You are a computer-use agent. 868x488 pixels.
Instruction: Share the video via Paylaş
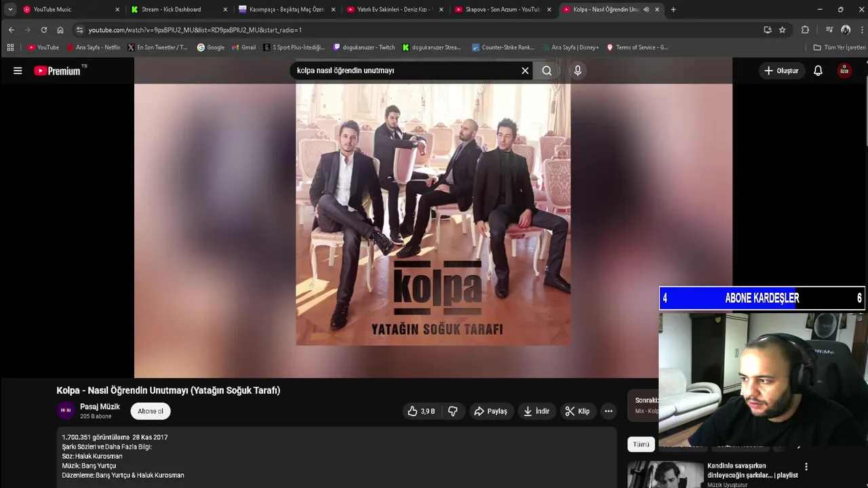491,411
